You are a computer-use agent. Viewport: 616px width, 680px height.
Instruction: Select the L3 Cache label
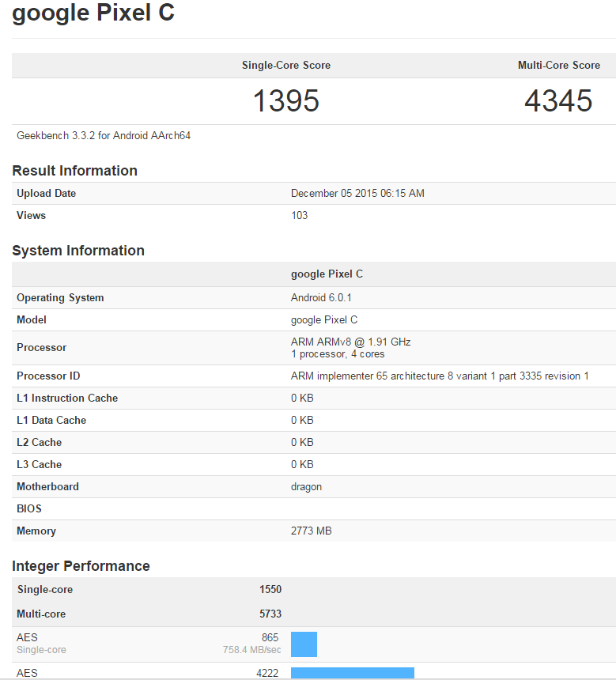tap(39, 464)
